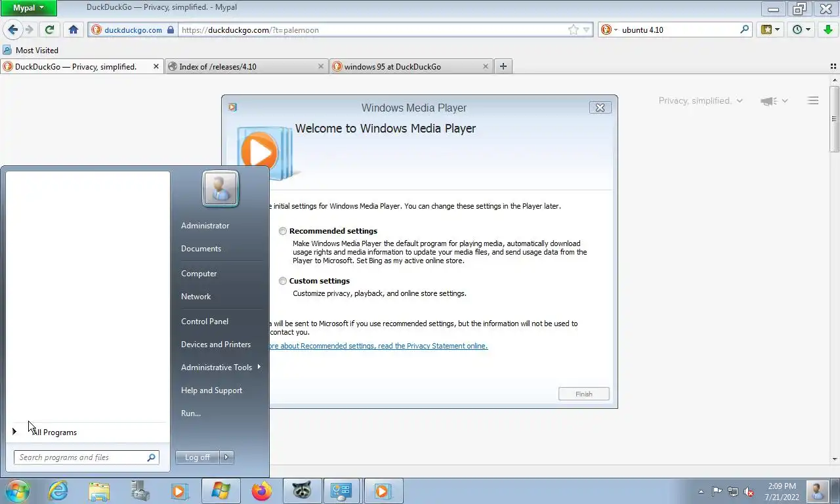Show hidden system tray icons
This screenshot has width=840, height=504.
pos(701,492)
